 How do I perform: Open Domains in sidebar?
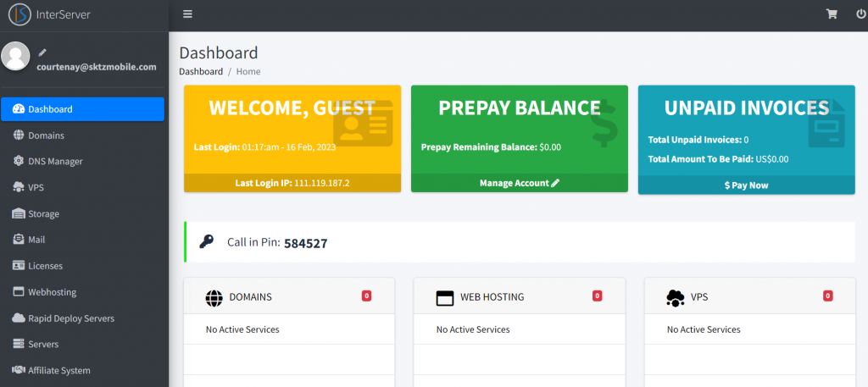82,135
